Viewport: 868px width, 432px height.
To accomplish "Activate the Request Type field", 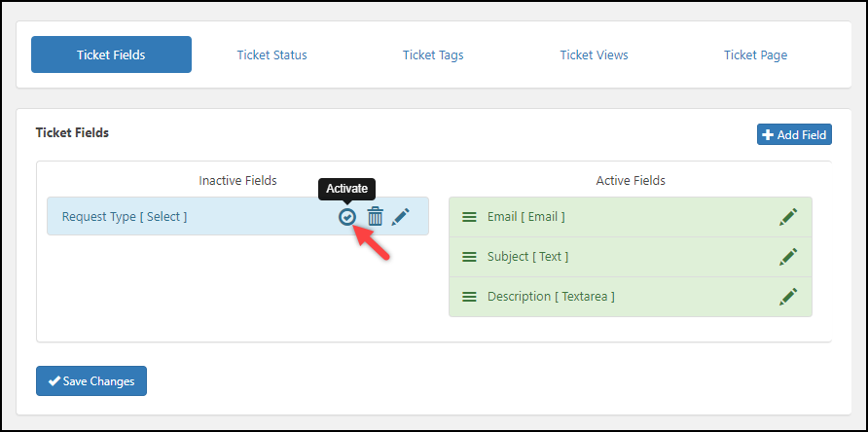I will pyautogui.click(x=346, y=217).
